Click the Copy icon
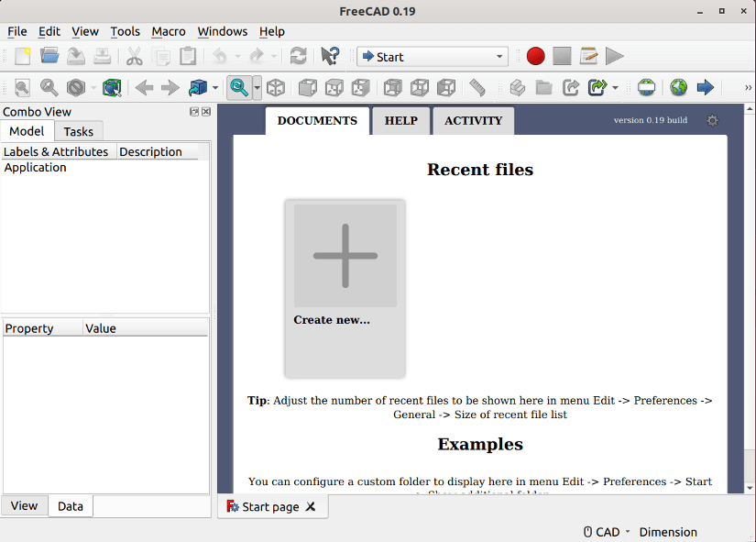Image resolution: width=756 pixels, height=542 pixels. (x=161, y=57)
